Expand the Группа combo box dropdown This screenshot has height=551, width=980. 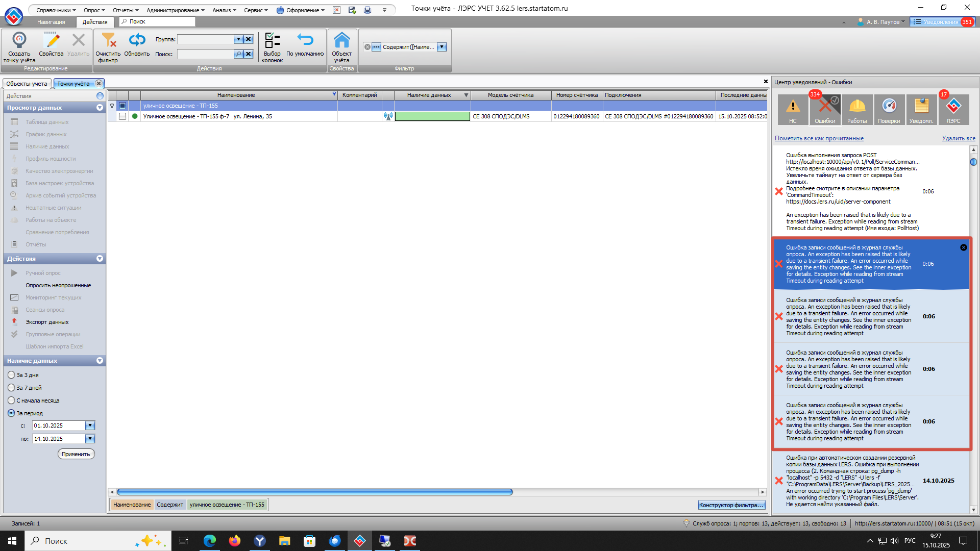[x=238, y=39]
